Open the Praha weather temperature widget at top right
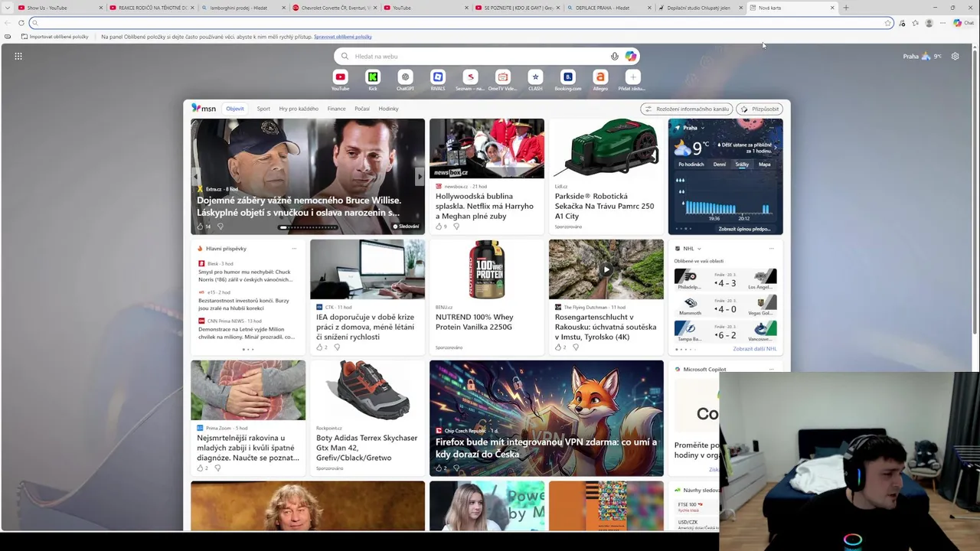The width and height of the screenshot is (980, 551). point(923,56)
